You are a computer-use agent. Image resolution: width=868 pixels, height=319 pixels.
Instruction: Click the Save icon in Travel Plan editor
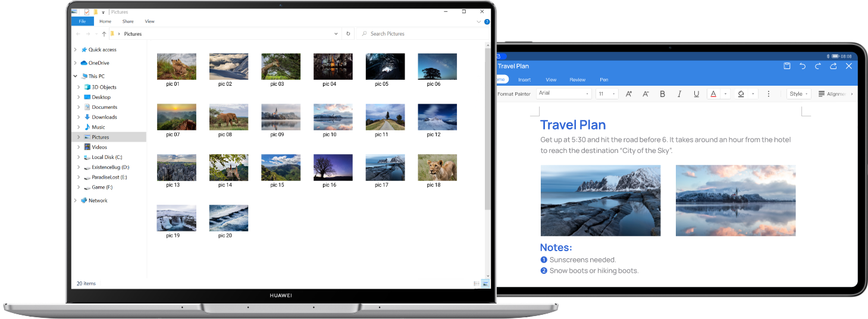[x=787, y=66]
